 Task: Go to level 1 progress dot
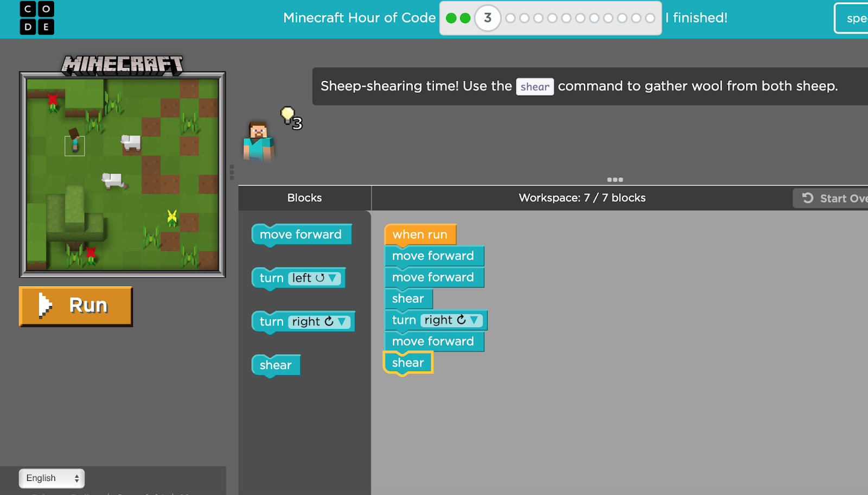(x=451, y=18)
